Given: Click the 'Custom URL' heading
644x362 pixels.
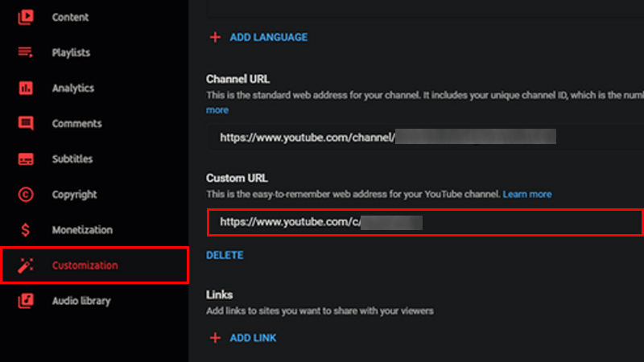Looking at the screenshot, I should [237, 178].
